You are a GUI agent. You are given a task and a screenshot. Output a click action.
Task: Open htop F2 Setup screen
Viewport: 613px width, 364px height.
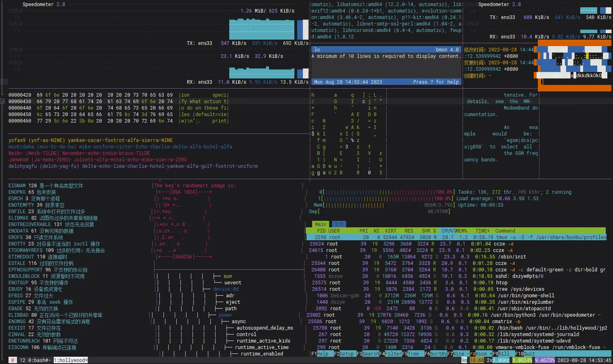point(346,354)
